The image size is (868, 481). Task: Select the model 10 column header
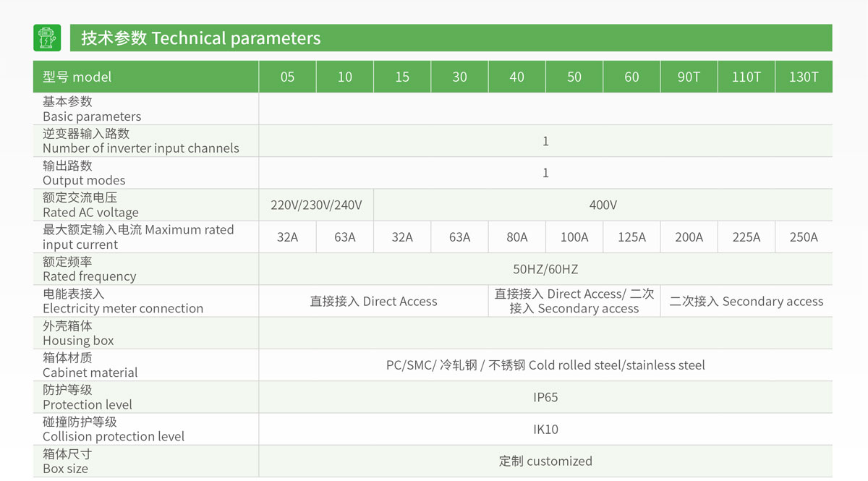coord(345,77)
